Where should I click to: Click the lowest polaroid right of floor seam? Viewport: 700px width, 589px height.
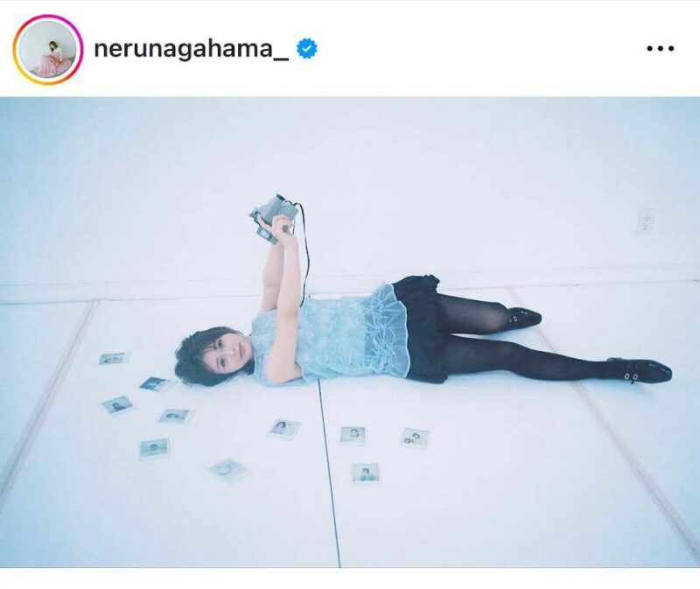coord(366,473)
